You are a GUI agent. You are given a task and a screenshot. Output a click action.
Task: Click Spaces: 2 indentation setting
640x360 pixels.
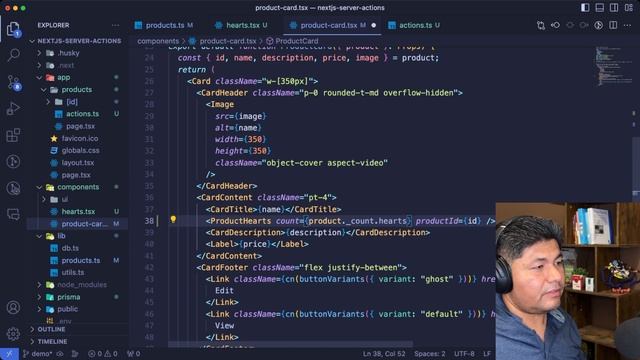430,354
